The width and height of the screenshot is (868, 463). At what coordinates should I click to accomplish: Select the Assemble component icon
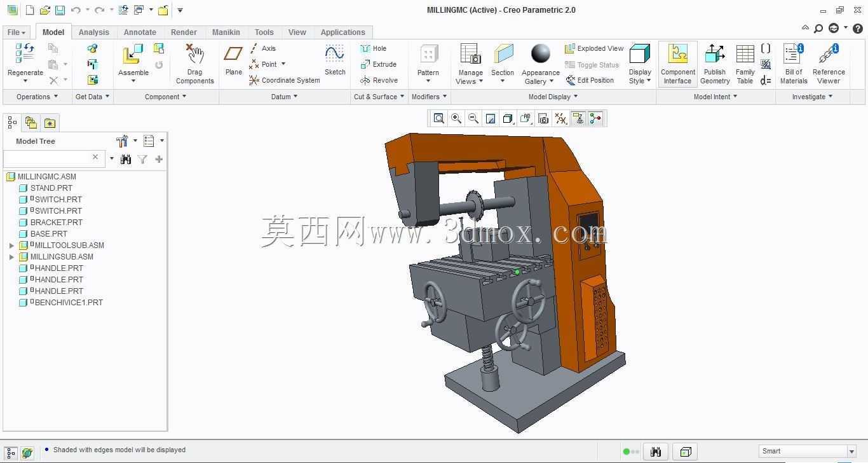coord(133,55)
